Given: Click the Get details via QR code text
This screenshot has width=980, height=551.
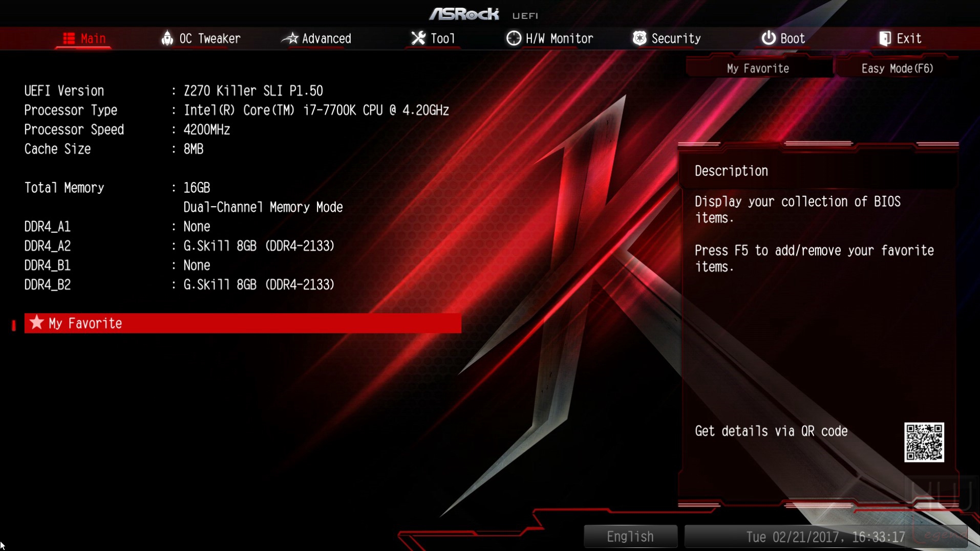Looking at the screenshot, I should coord(771,431).
